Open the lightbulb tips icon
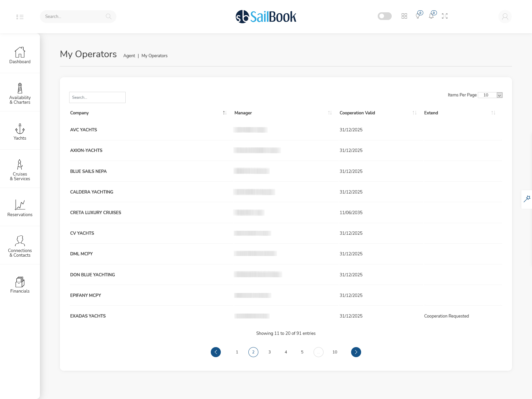532x399 pixels. click(x=418, y=16)
